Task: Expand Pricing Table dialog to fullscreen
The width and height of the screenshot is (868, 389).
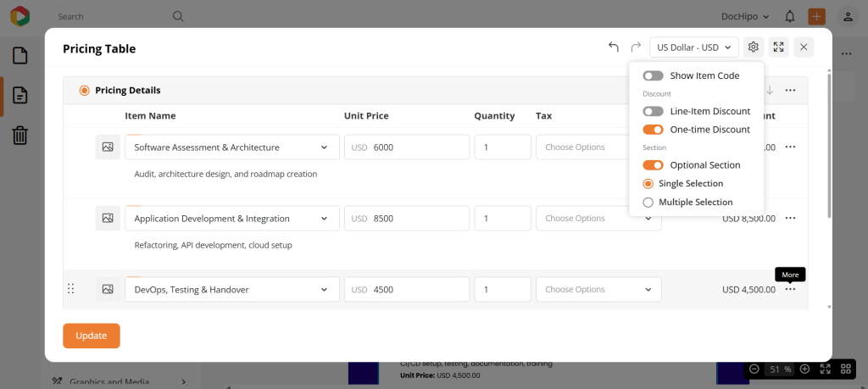Action: click(778, 47)
